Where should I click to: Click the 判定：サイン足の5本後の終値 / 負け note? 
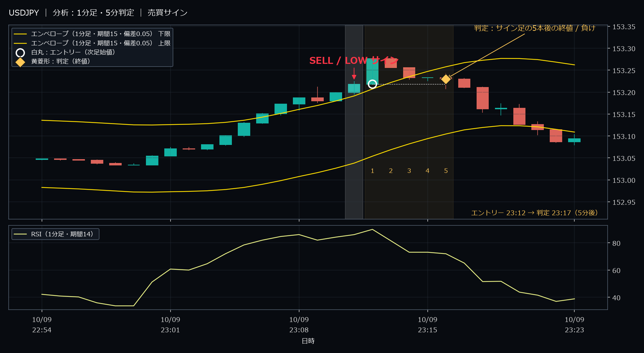click(534, 28)
